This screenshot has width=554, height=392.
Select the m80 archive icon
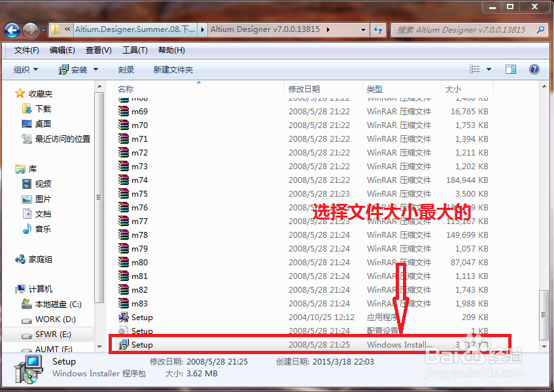pyautogui.click(x=124, y=263)
